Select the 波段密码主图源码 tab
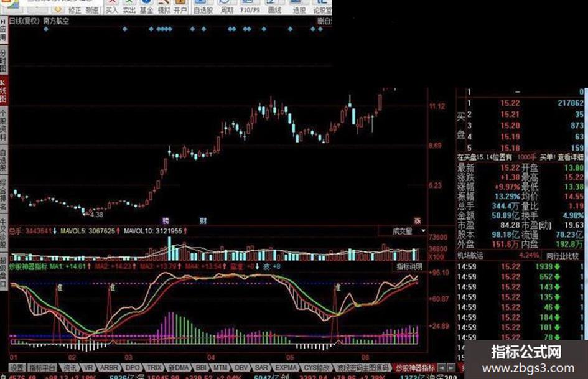The height and width of the screenshot is (379, 588). (x=362, y=368)
